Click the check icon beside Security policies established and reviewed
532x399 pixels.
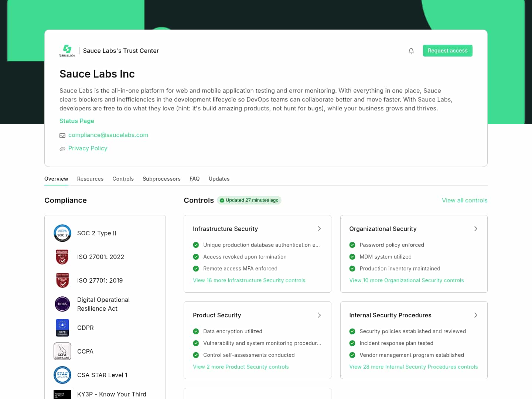click(352, 331)
